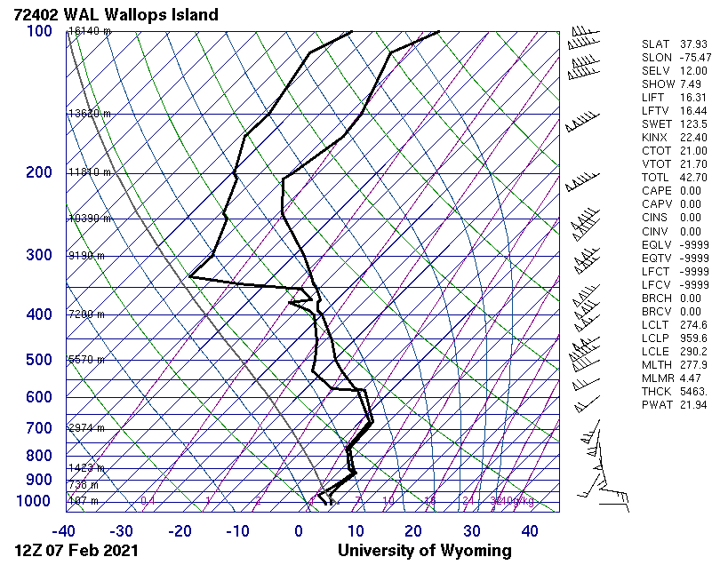Select the 30 temperature axis label
728x573 pixels.
(x=472, y=530)
